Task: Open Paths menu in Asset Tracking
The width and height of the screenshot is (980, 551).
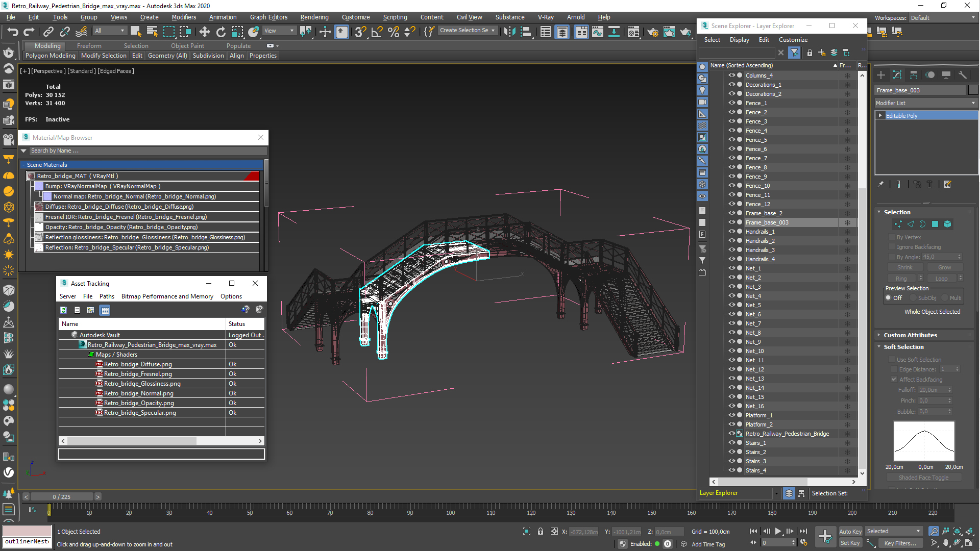Action: pos(107,296)
